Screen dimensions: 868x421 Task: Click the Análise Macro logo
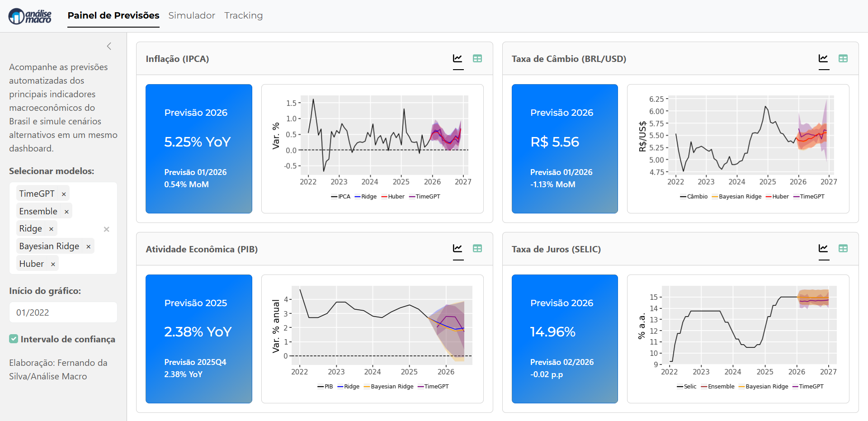coord(30,16)
